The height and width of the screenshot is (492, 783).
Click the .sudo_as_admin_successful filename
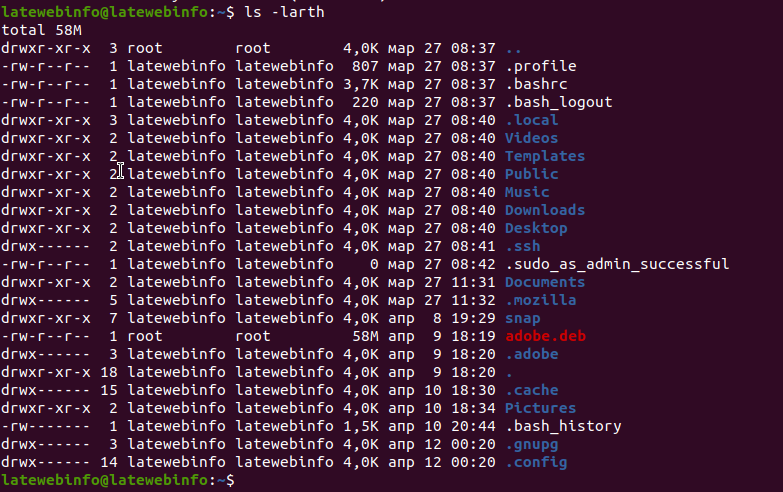click(x=617, y=264)
